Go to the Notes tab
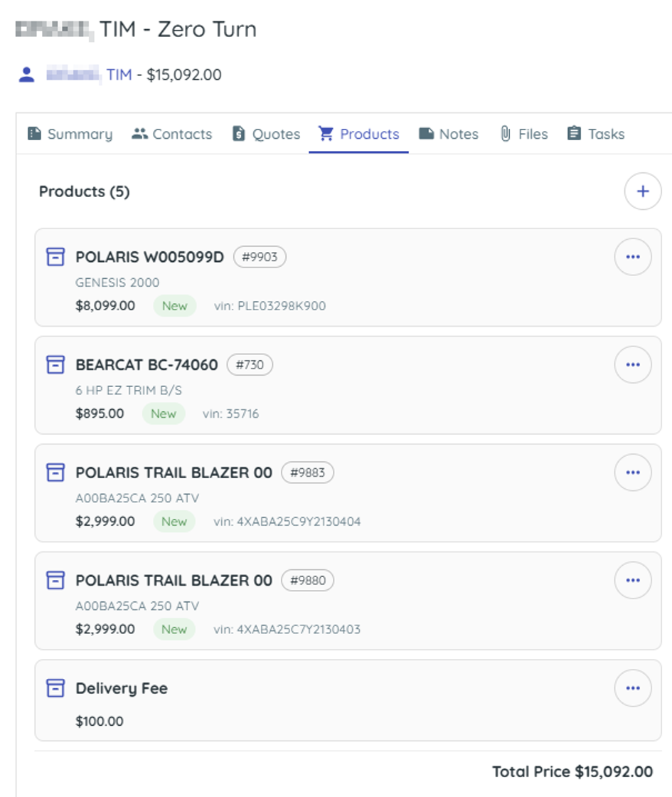This screenshot has width=672, height=797. (449, 134)
